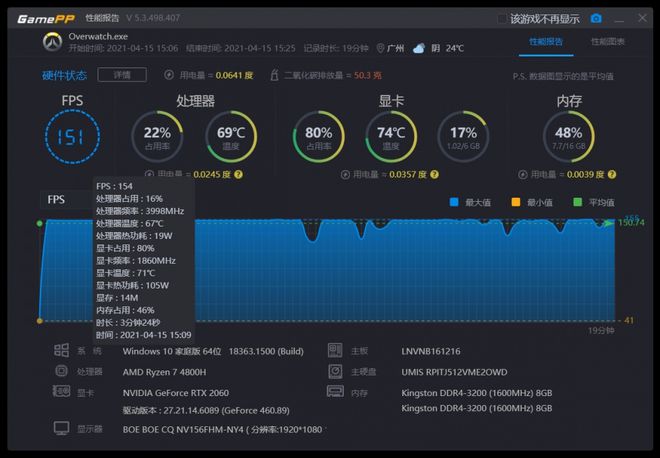Click help icon beside 0.0357 度
This screenshot has width=660, height=458.
pyautogui.click(x=434, y=174)
